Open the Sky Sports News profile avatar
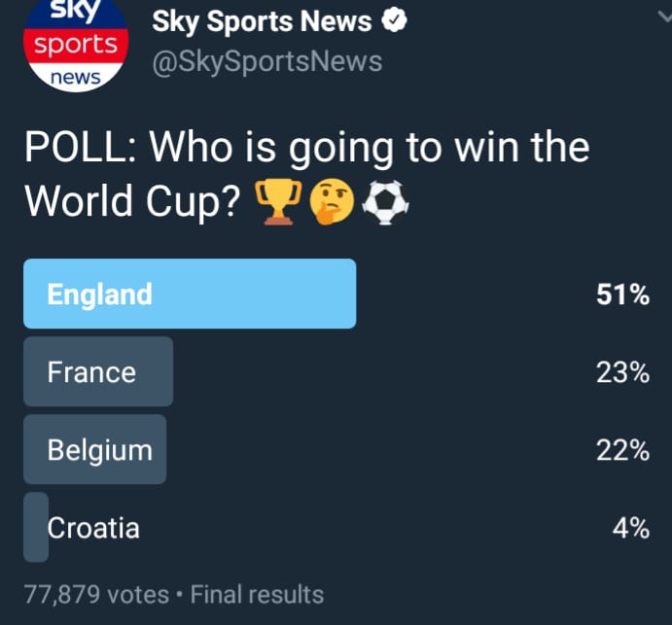The height and width of the screenshot is (625, 672). 76,43
